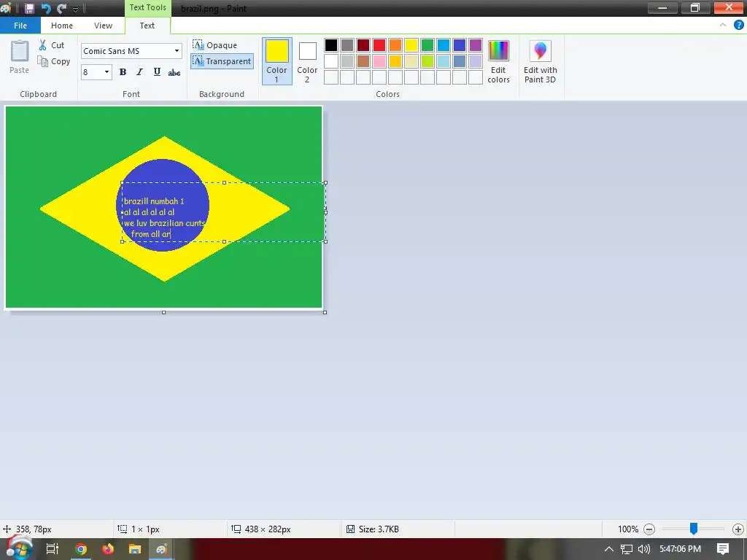747x560 pixels.
Task: Collapse the ribbon with the caret
Action: pos(723,26)
